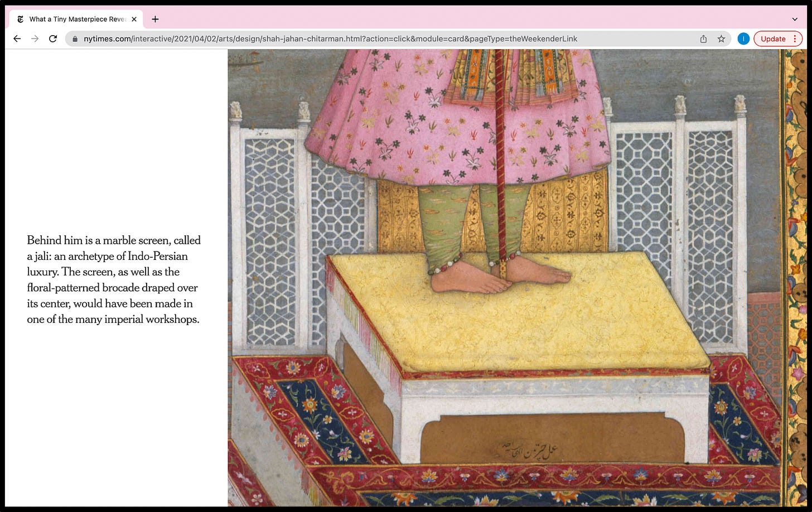Go back to the previous page

[x=17, y=38]
